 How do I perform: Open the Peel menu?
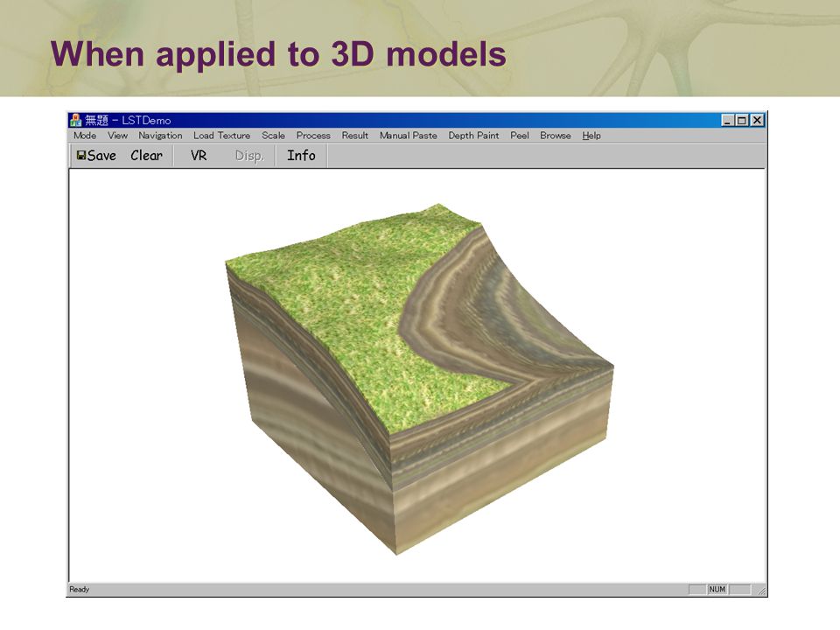pos(519,136)
